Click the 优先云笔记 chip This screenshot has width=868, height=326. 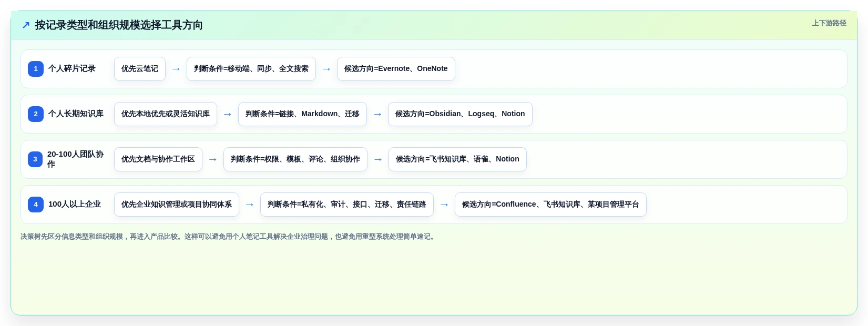pyautogui.click(x=140, y=69)
